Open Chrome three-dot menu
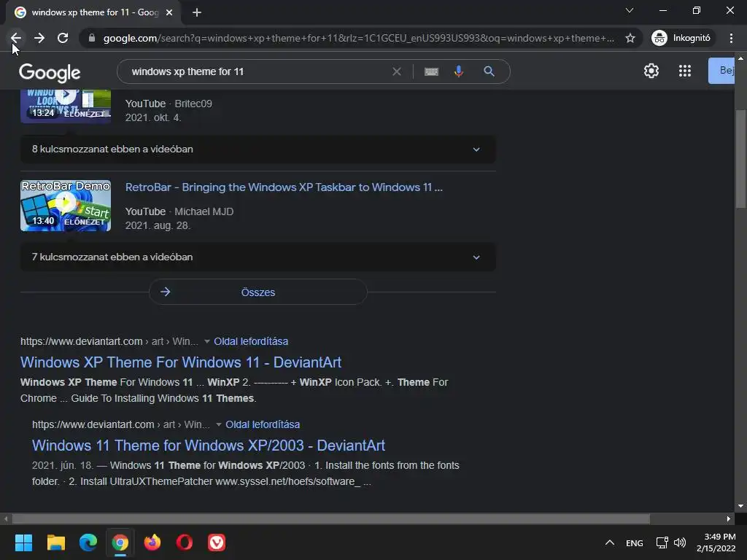This screenshot has width=747, height=560. click(731, 38)
